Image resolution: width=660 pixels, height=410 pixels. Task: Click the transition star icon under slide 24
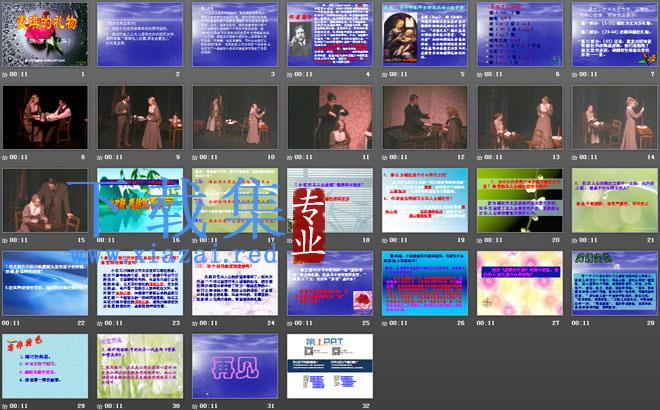[x=195, y=323]
